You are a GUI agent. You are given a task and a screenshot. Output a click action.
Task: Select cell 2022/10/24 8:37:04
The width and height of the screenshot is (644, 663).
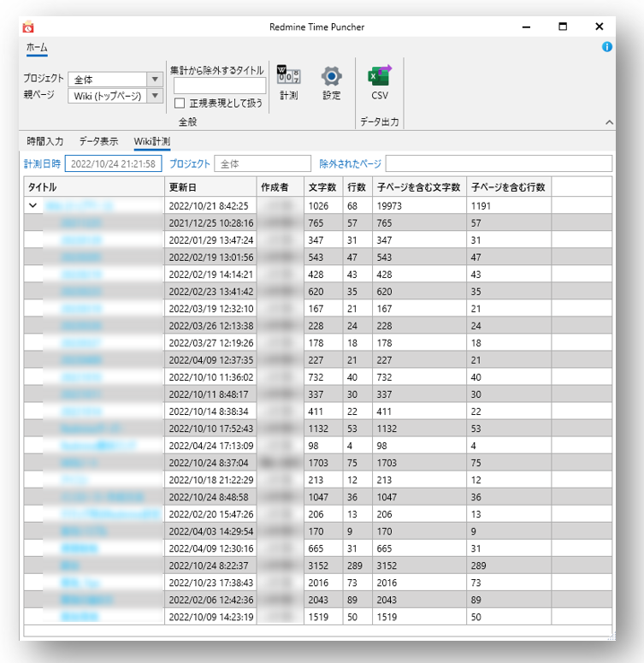tap(210, 463)
